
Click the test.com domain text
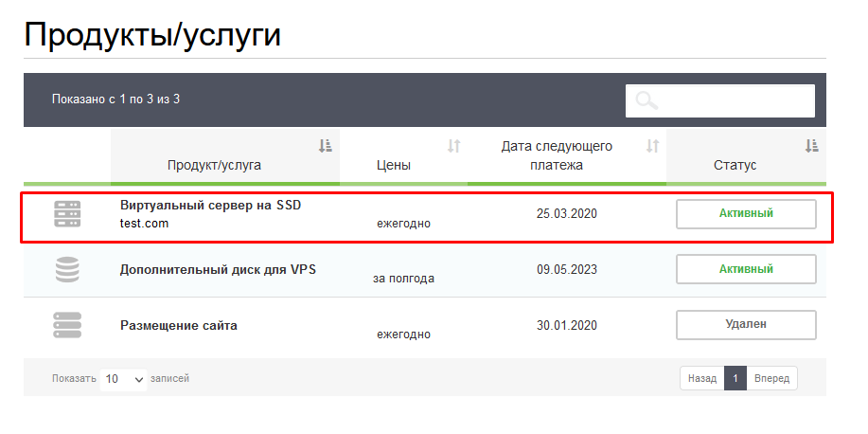tap(144, 224)
